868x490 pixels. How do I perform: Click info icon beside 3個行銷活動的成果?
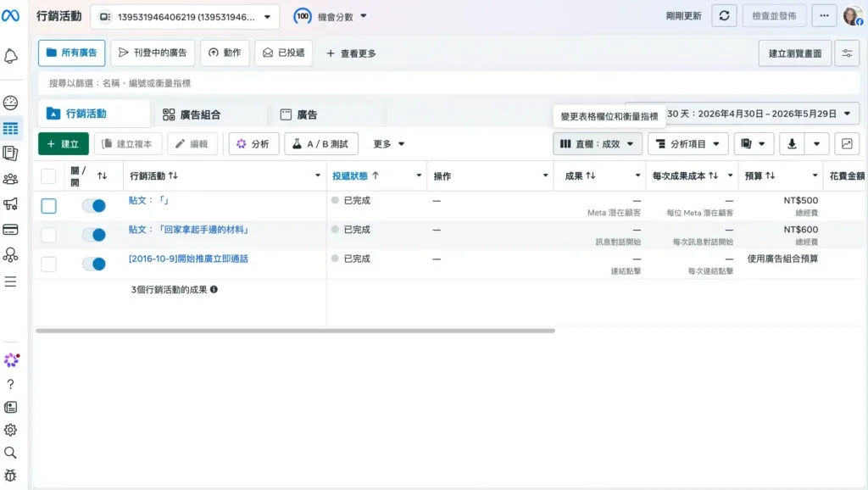click(214, 290)
